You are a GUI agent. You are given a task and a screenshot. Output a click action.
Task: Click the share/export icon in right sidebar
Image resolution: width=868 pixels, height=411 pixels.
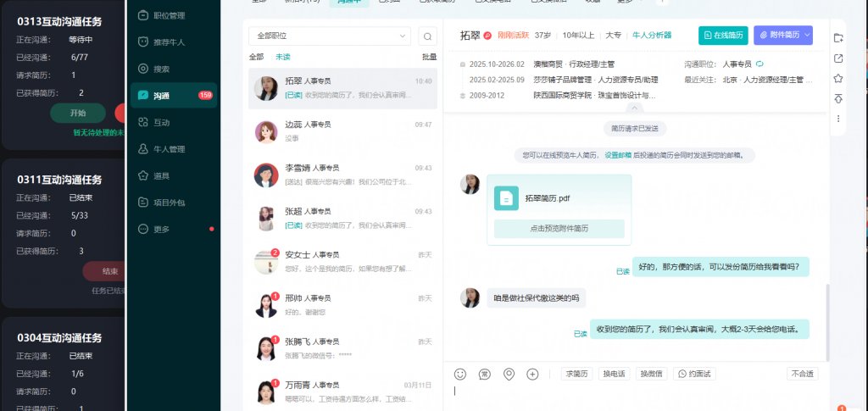pos(838,58)
